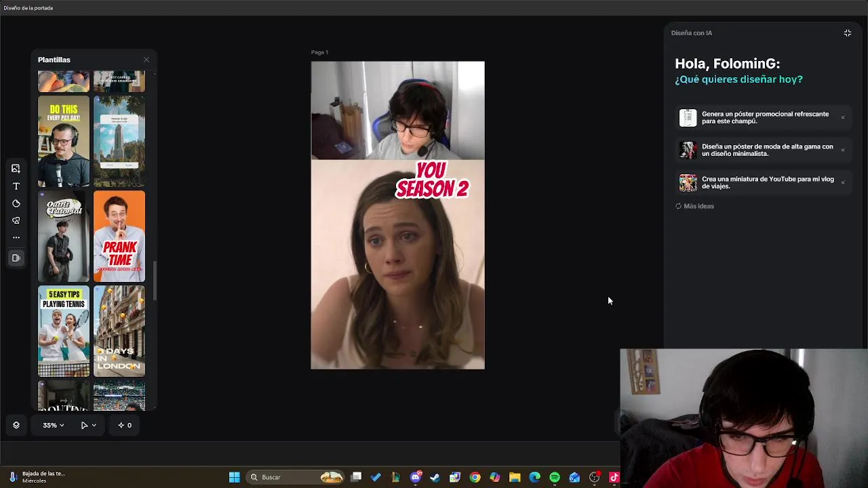Select the Prank Time template
Image resolution: width=868 pixels, height=488 pixels.
[119, 236]
